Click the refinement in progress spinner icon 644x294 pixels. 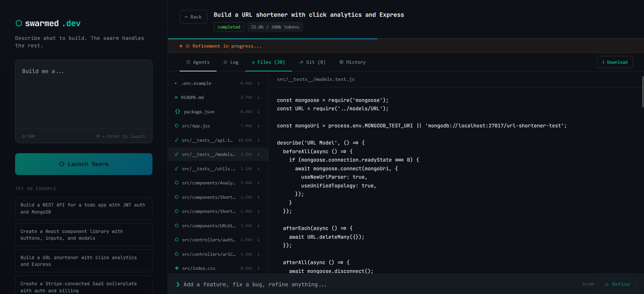click(188, 46)
